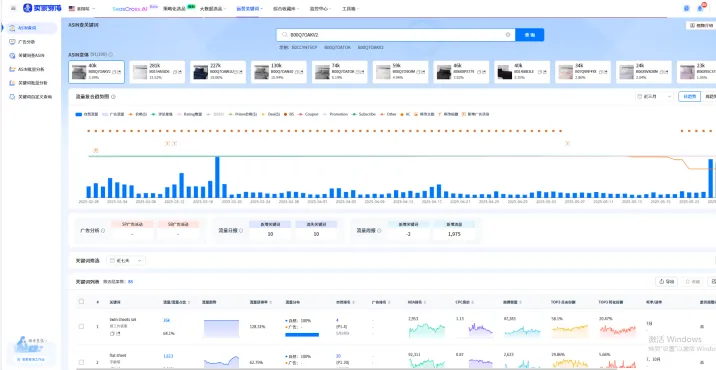Screen dimensions: 716x370
Task: Sort by the CPC column header
Action: [466, 302]
